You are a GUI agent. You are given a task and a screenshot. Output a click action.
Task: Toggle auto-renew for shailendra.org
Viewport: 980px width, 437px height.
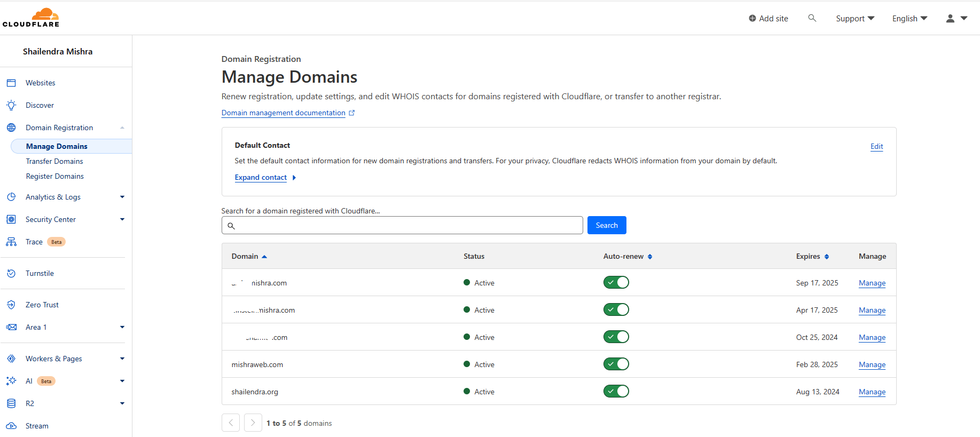pos(616,391)
